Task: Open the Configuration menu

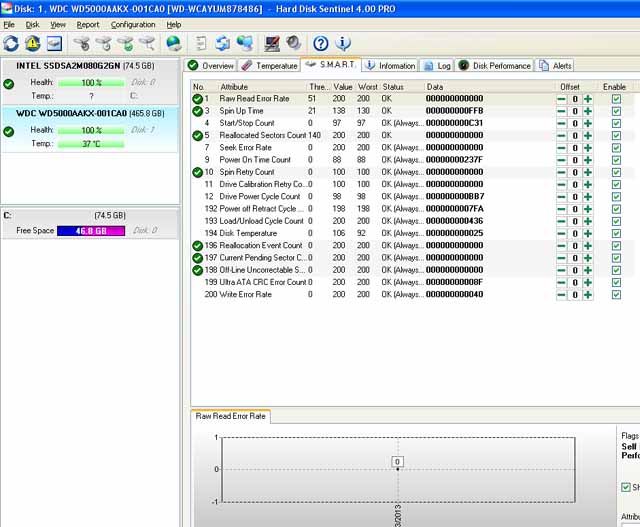Action: [132, 24]
